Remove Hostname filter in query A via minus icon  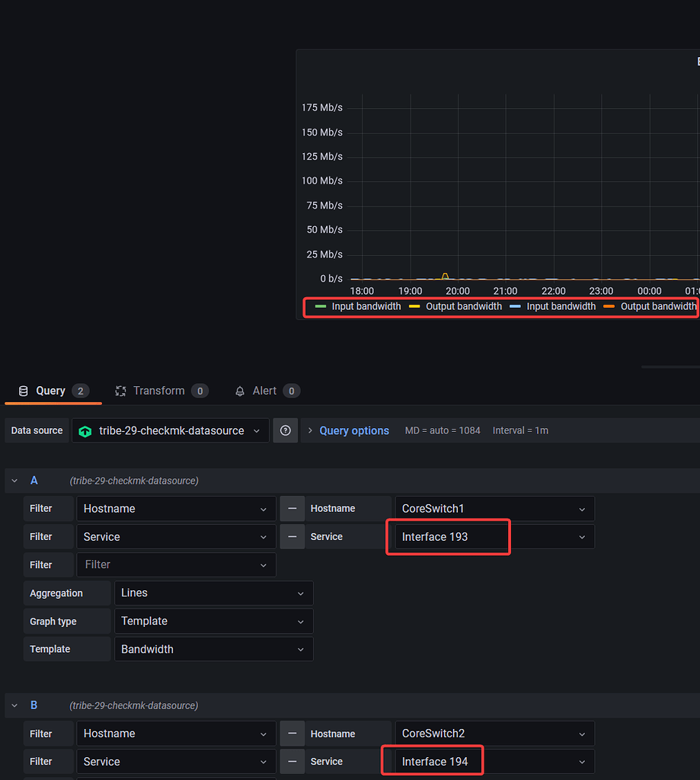pos(292,508)
